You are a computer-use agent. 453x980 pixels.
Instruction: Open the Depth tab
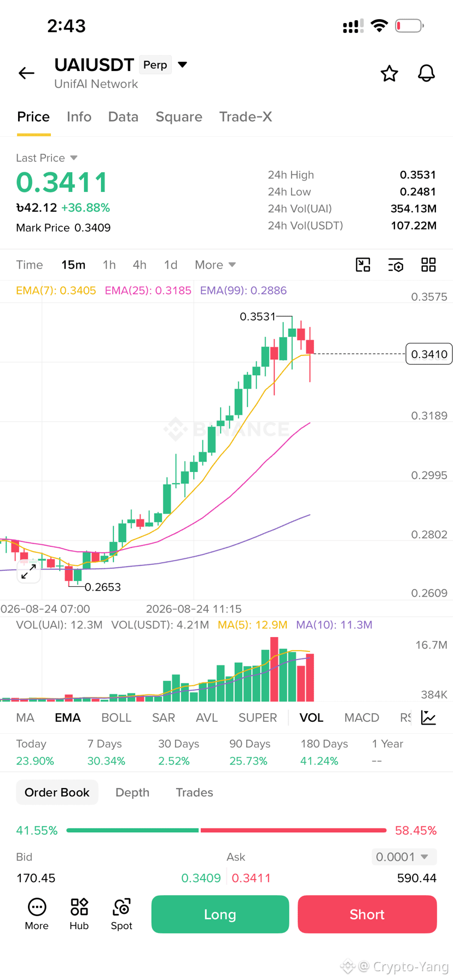(x=132, y=792)
